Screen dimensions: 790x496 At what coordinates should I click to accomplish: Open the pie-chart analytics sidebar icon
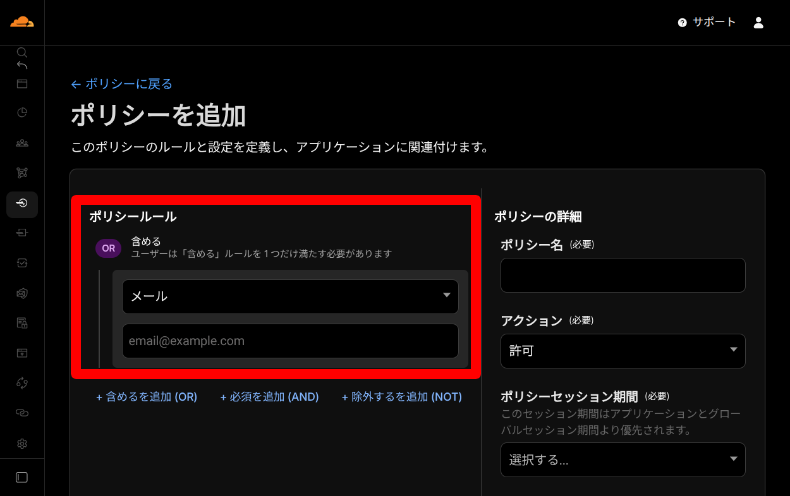22,112
